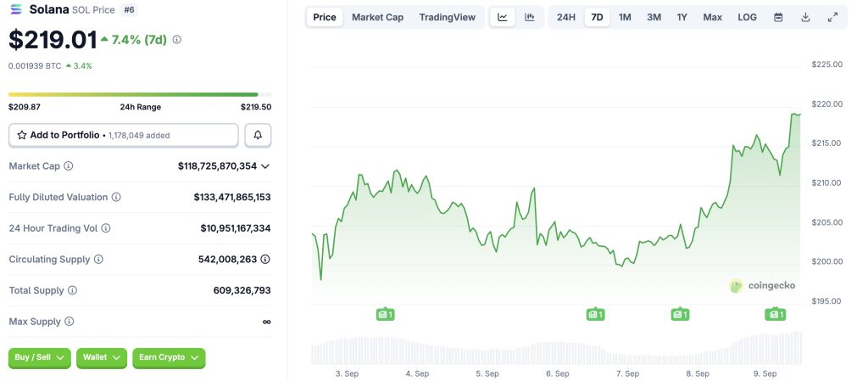Expand chart to fullscreen

[832, 17]
